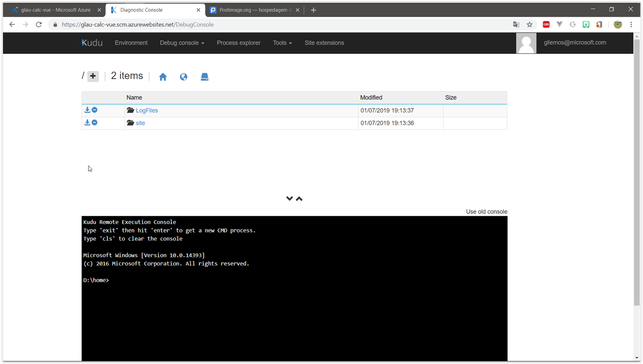
Task: Click the down chevron to shrink console
Action: [289, 199]
